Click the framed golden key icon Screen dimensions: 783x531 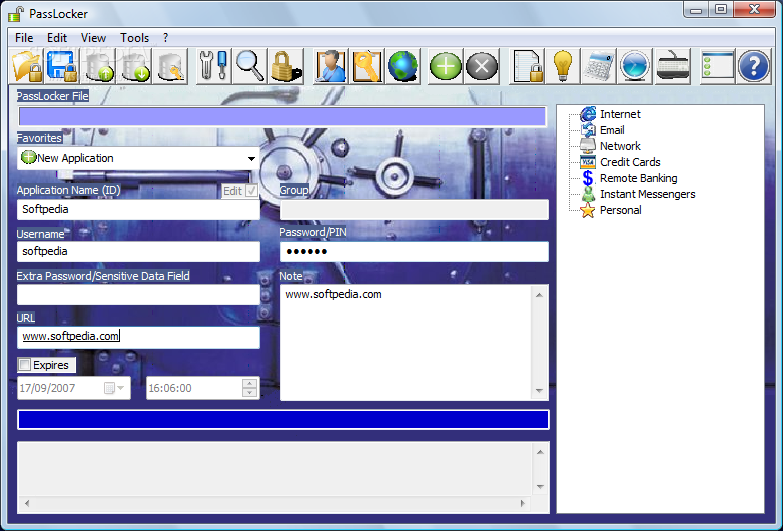click(x=367, y=66)
